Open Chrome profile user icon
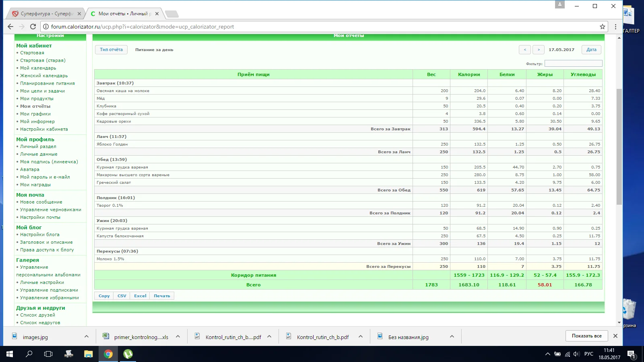 pyautogui.click(x=559, y=4)
